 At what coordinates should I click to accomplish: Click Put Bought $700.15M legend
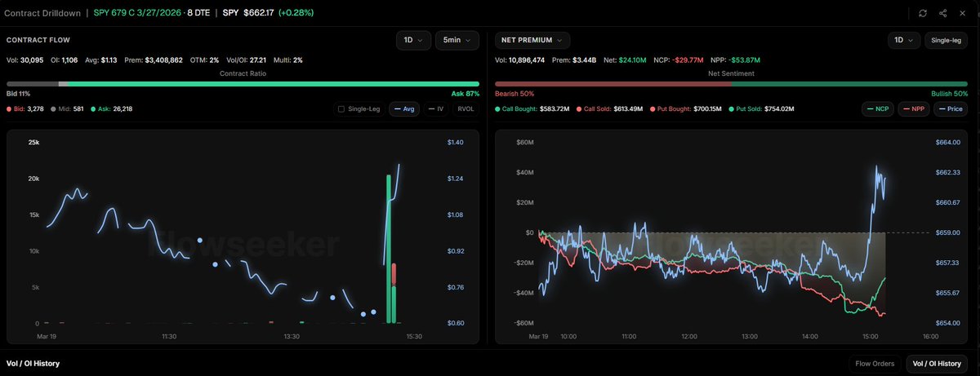click(x=684, y=108)
